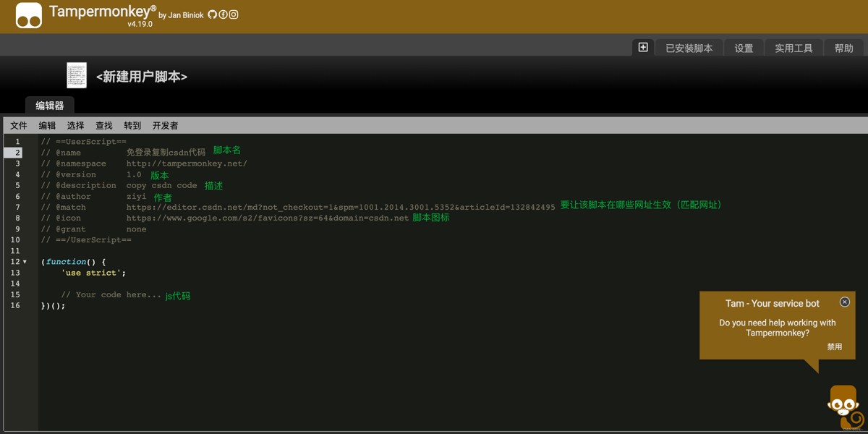Click the @name value 免登录复制csdn代码
The width and height of the screenshot is (868, 434).
tap(166, 153)
